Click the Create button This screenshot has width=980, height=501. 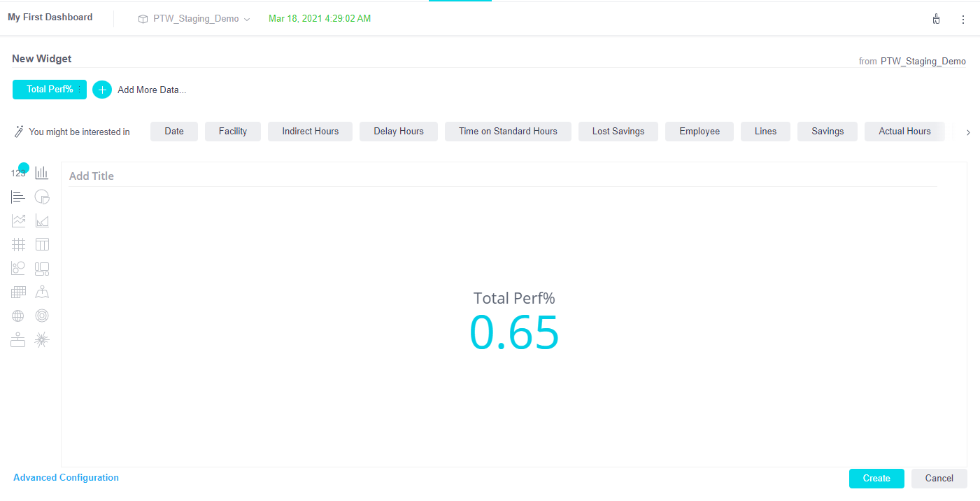[x=876, y=479]
